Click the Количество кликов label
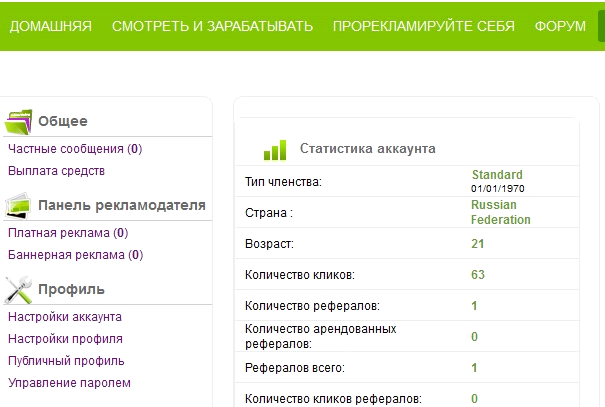Viewport: 605px width, 407px height. (x=300, y=275)
